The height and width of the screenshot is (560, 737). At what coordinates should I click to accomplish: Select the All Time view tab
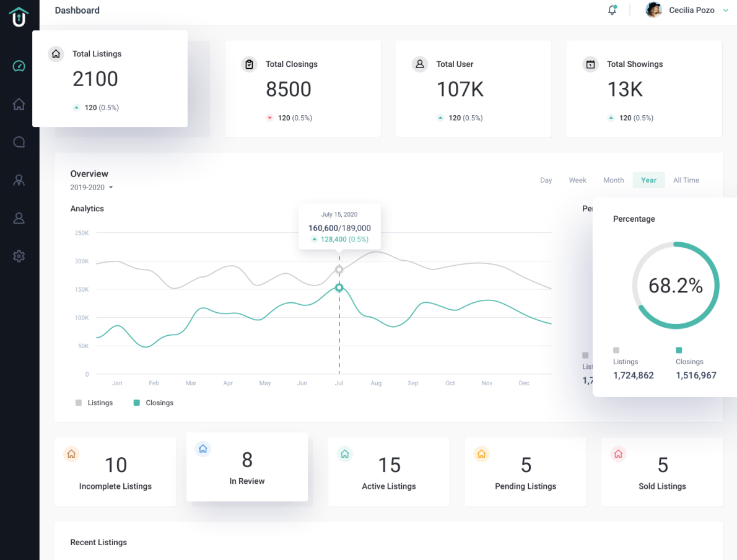(x=686, y=180)
